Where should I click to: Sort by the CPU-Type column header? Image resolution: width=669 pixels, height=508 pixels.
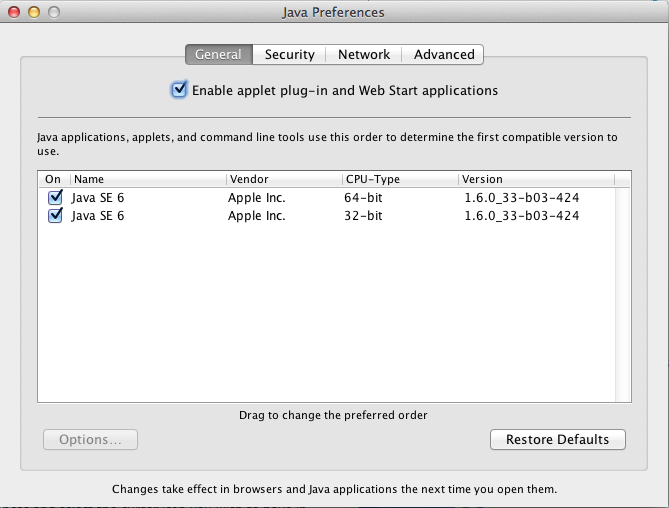click(x=400, y=179)
